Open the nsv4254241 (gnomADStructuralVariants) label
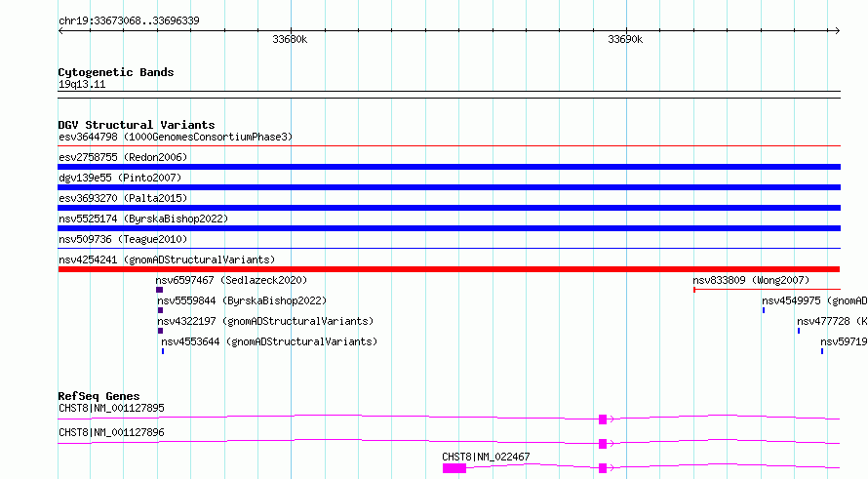 (x=167, y=259)
